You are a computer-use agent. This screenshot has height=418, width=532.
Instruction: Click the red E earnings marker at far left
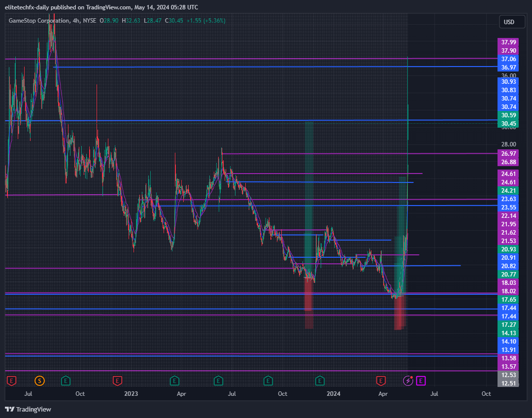pyautogui.click(x=11, y=381)
